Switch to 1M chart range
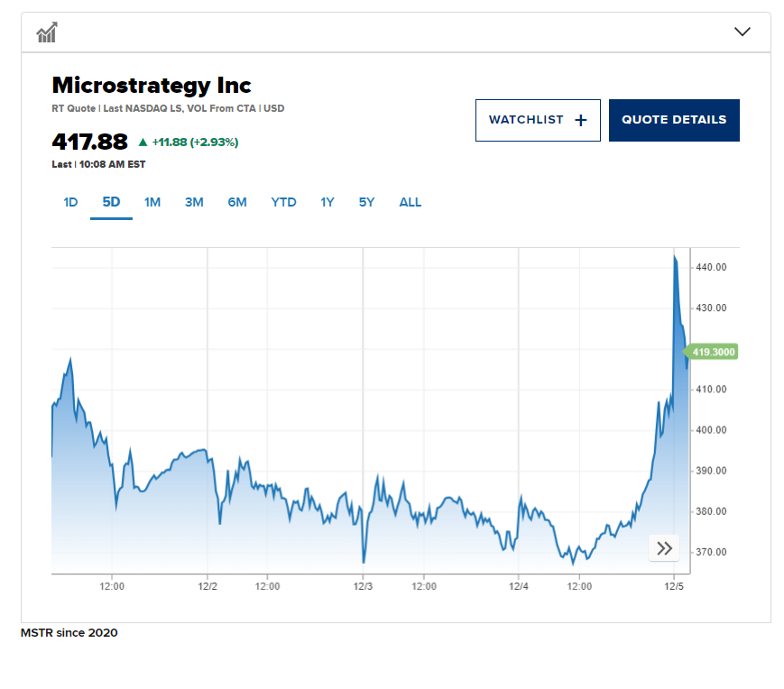This screenshot has width=784, height=689. [x=152, y=202]
